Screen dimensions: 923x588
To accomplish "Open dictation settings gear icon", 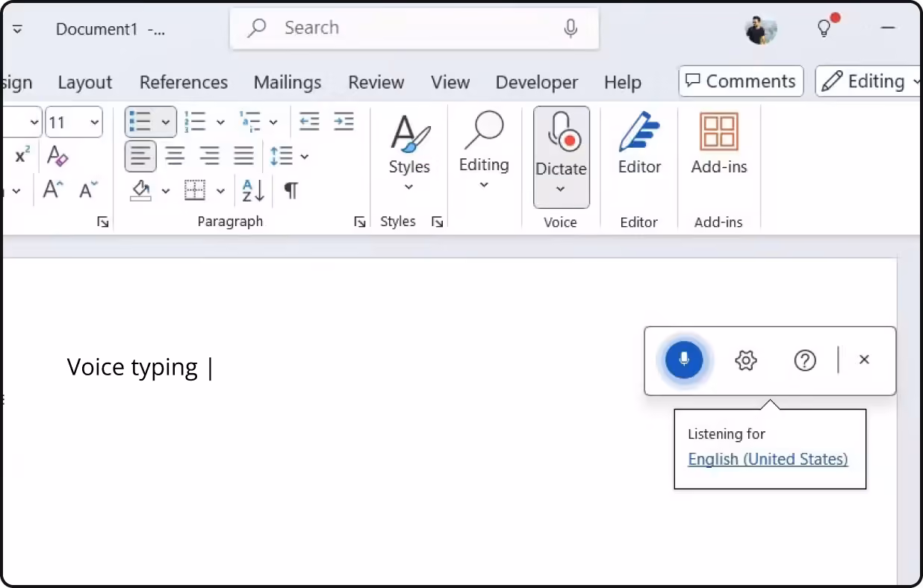I will pyautogui.click(x=746, y=360).
